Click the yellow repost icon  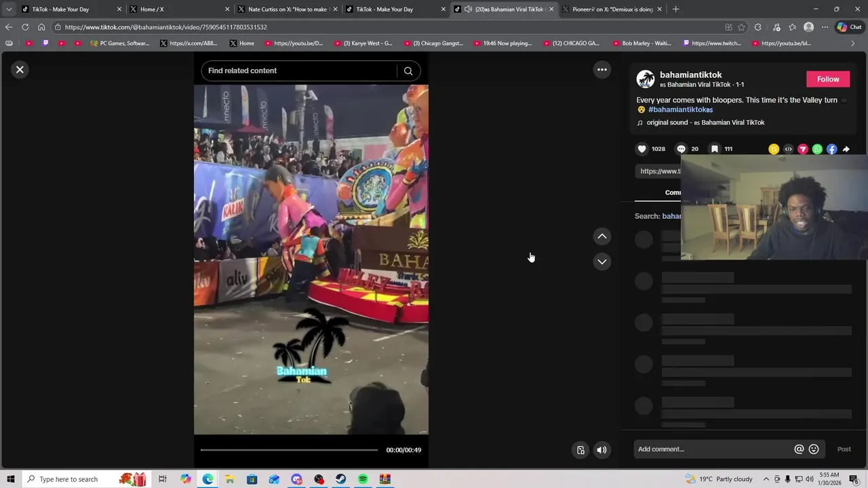[x=774, y=149]
